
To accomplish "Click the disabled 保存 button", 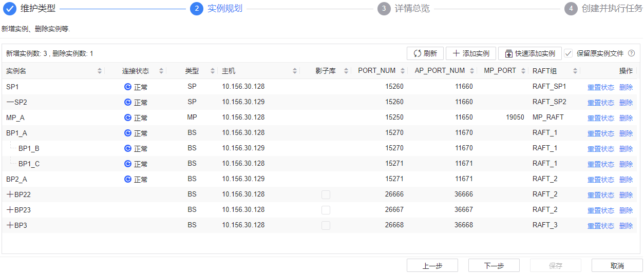I will coord(556,265).
